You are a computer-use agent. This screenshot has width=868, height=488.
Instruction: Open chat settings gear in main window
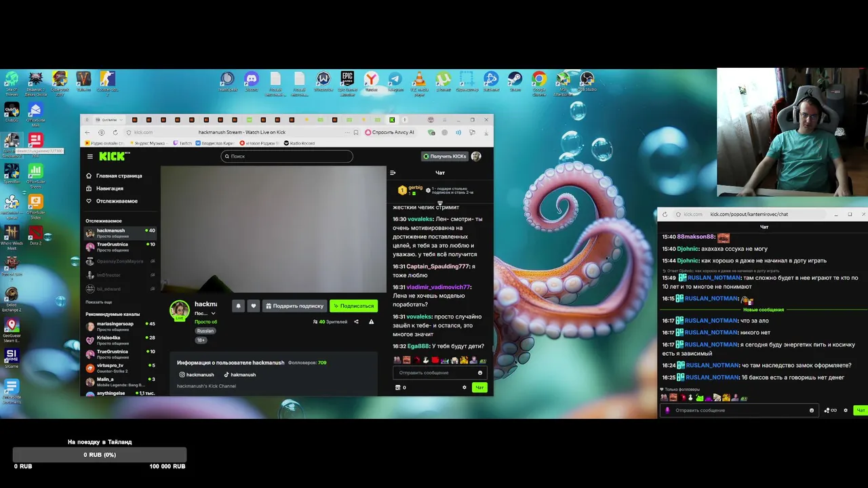coord(465,388)
